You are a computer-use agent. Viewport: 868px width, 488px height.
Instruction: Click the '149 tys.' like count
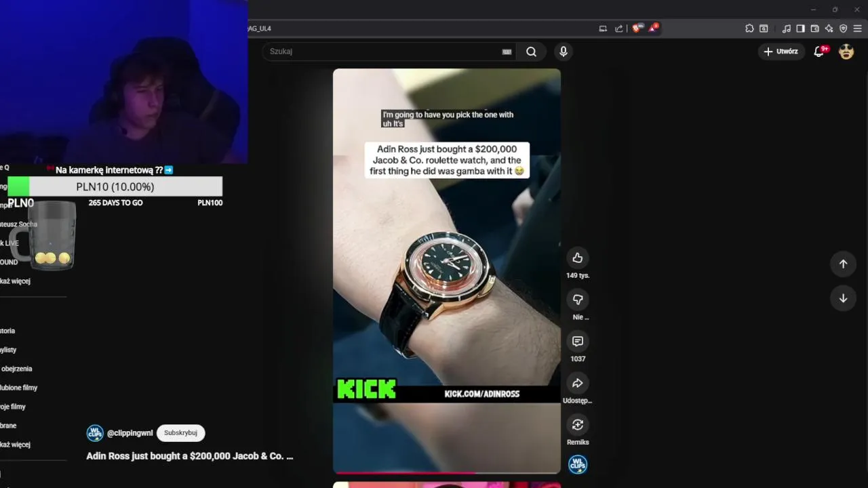(578, 276)
